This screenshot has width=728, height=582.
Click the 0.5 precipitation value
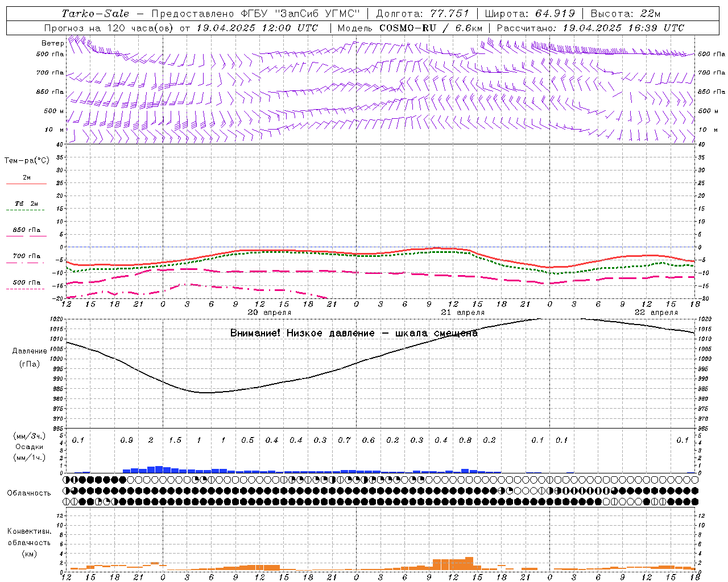pos(247,440)
